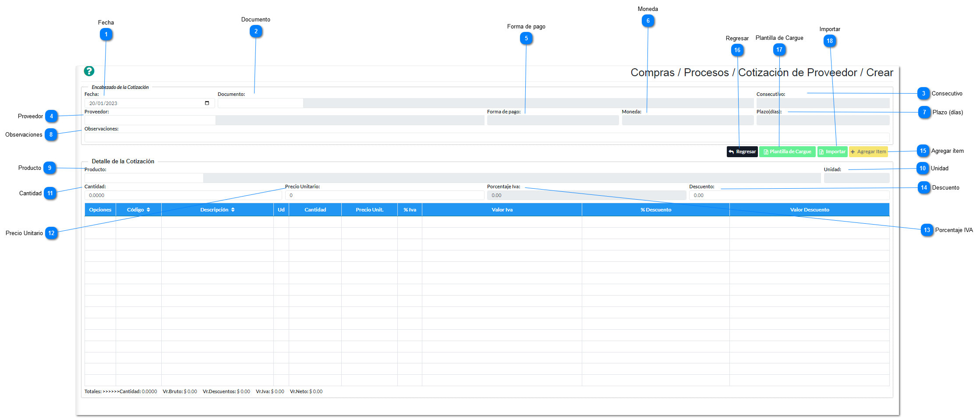Click the Importar button
This screenshot has width=980, height=419.
(832, 151)
